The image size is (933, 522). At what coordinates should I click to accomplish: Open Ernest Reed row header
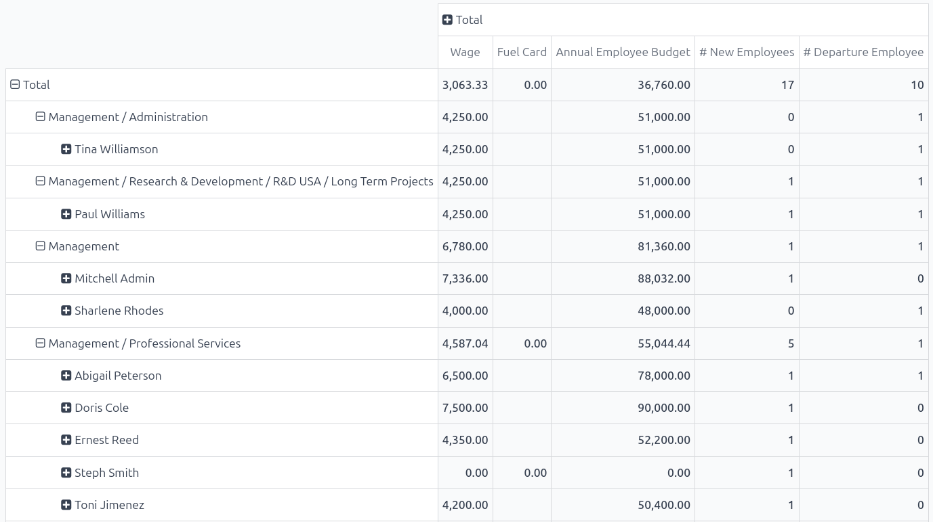[106, 440]
